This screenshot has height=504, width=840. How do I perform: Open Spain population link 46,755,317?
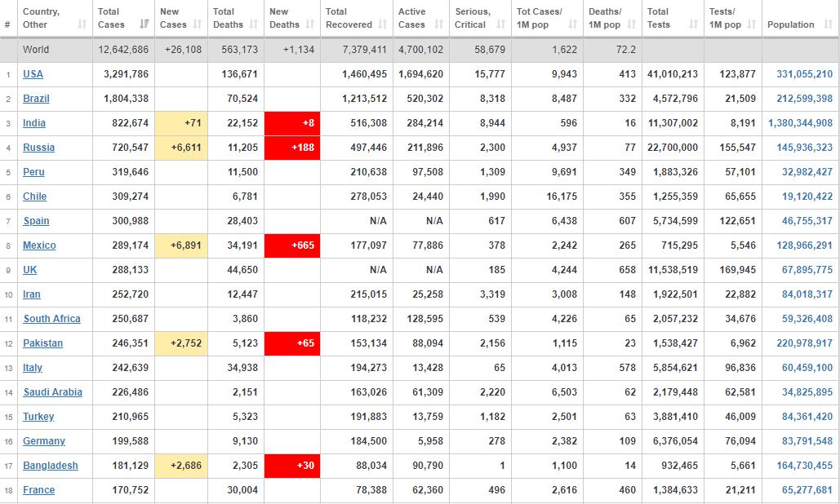[807, 221]
